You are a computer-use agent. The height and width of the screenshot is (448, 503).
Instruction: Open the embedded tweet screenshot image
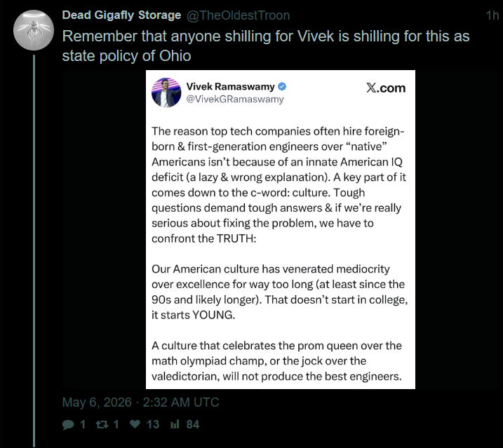281,230
